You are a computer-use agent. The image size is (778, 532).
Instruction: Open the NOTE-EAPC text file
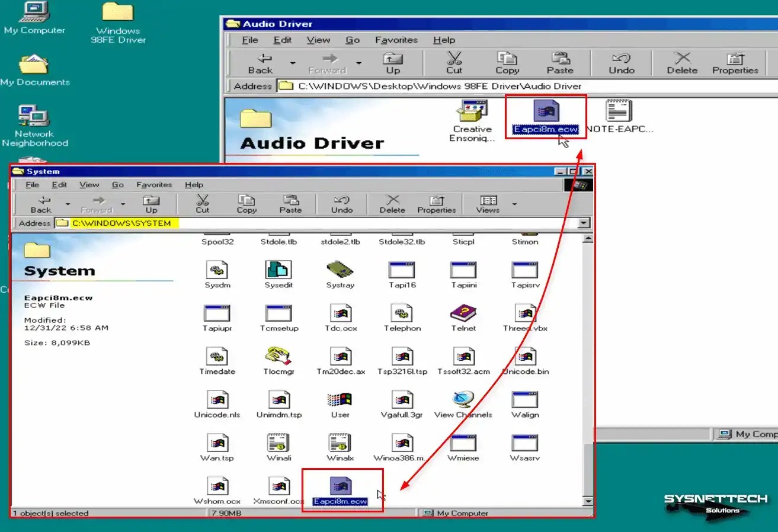pos(616,113)
